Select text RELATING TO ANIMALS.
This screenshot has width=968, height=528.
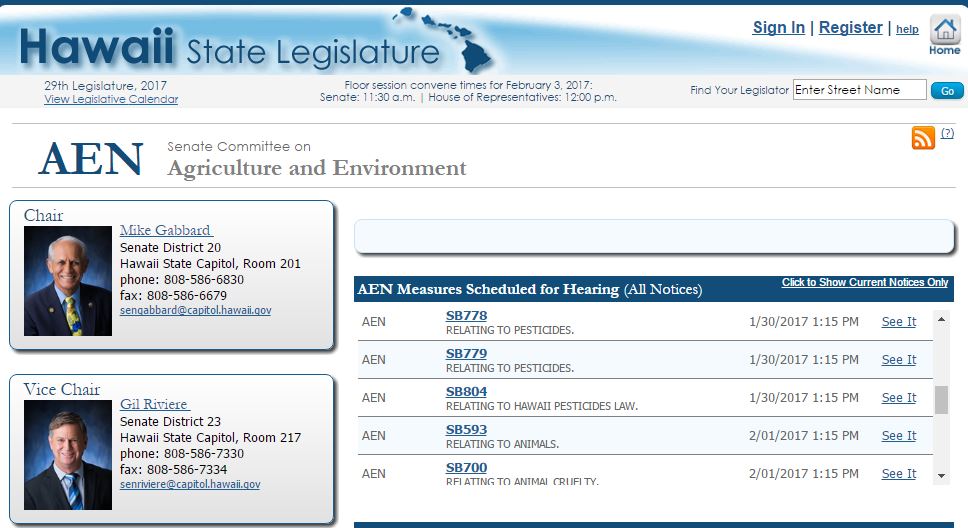(x=502, y=445)
